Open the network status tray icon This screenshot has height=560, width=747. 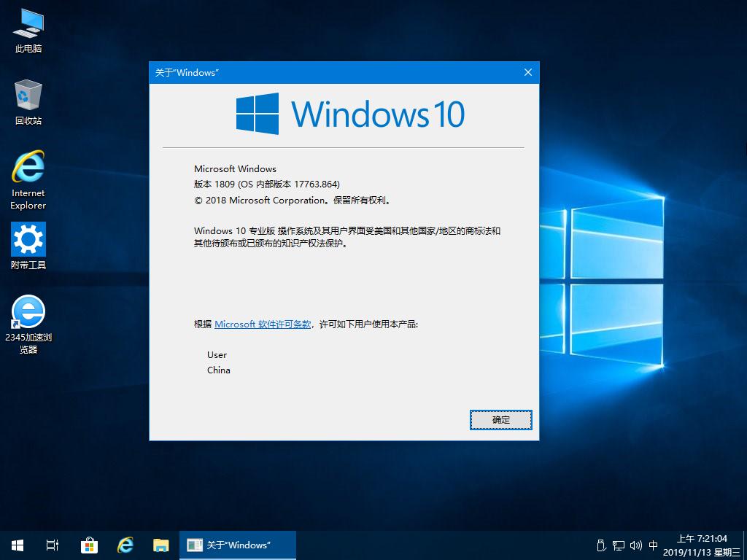coord(619,545)
